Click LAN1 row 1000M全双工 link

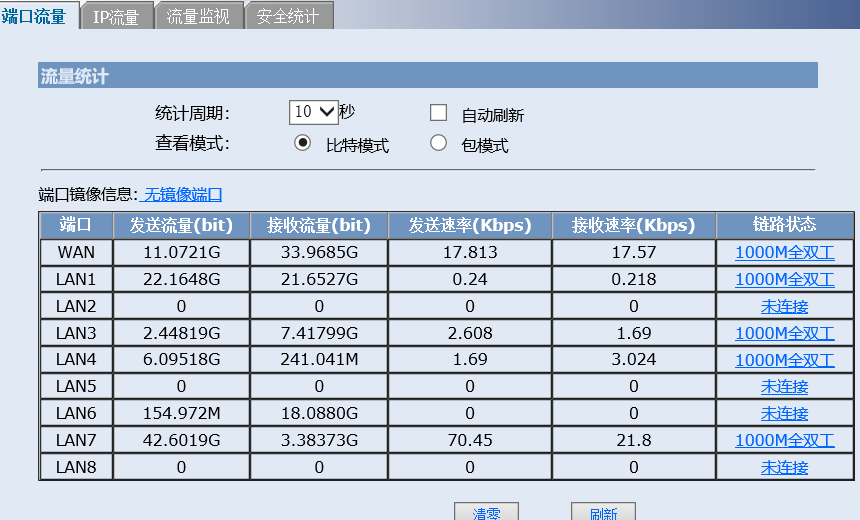click(x=785, y=279)
